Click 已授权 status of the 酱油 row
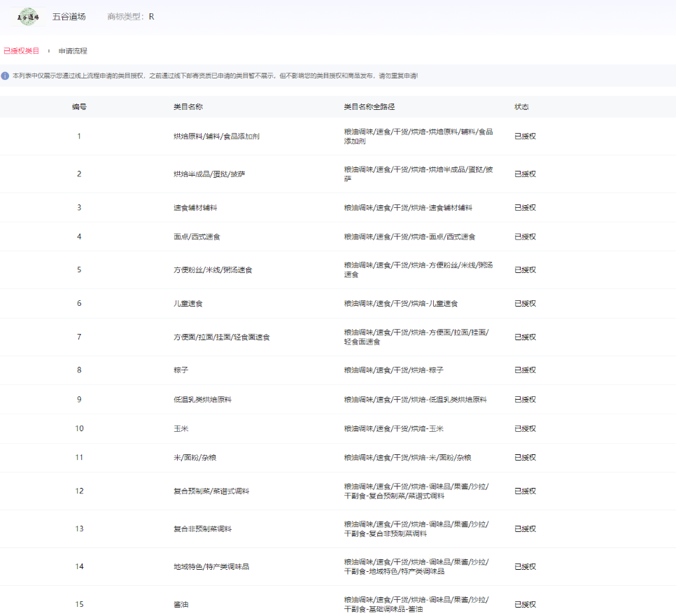The height and width of the screenshot is (616, 676). pyautogui.click(x=525, y=605)
